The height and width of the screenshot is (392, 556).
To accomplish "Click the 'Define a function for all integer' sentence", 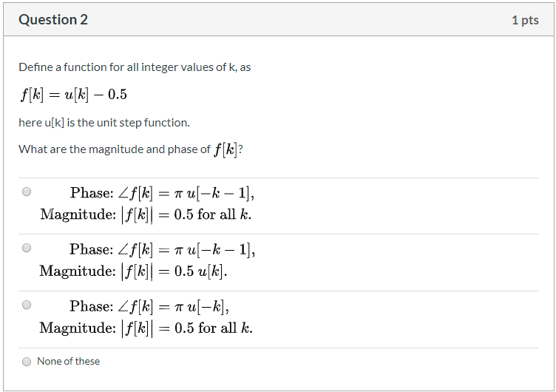I will (x=135, y=67).
